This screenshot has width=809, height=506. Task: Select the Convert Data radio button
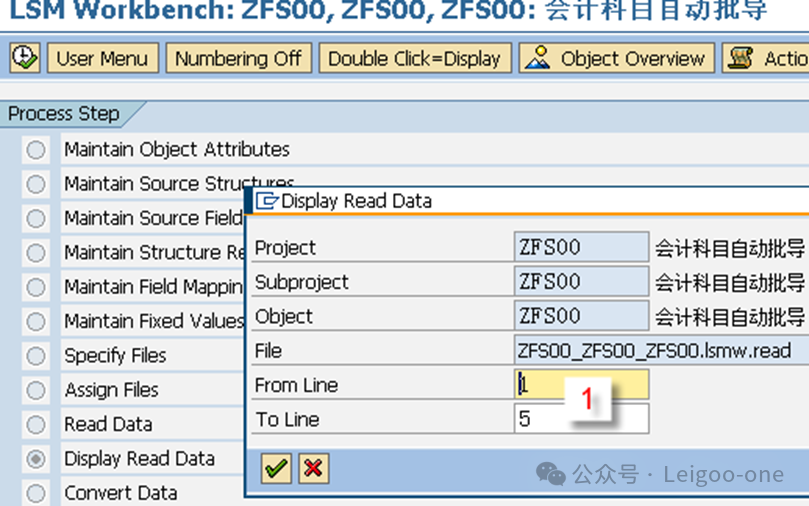37,493
